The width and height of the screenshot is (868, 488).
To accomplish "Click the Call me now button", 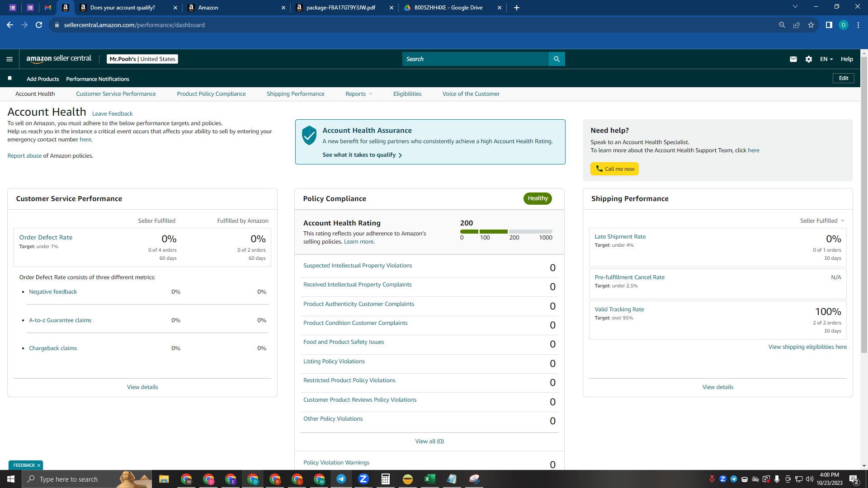I will (x=614, y=169).
